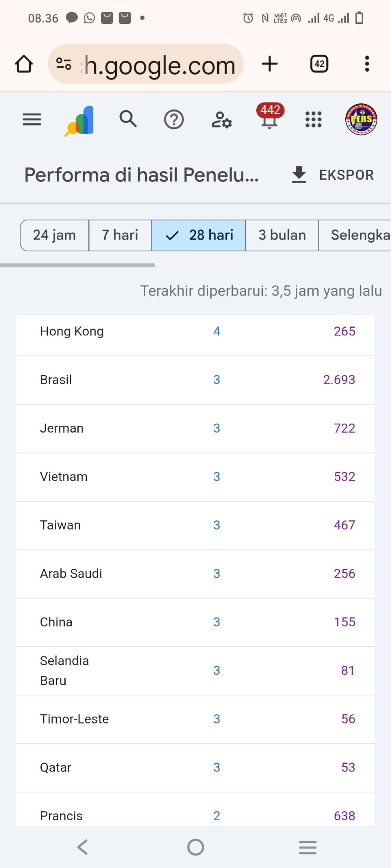
Task: Select the 24 jam date filter
Action: point(55,235)
